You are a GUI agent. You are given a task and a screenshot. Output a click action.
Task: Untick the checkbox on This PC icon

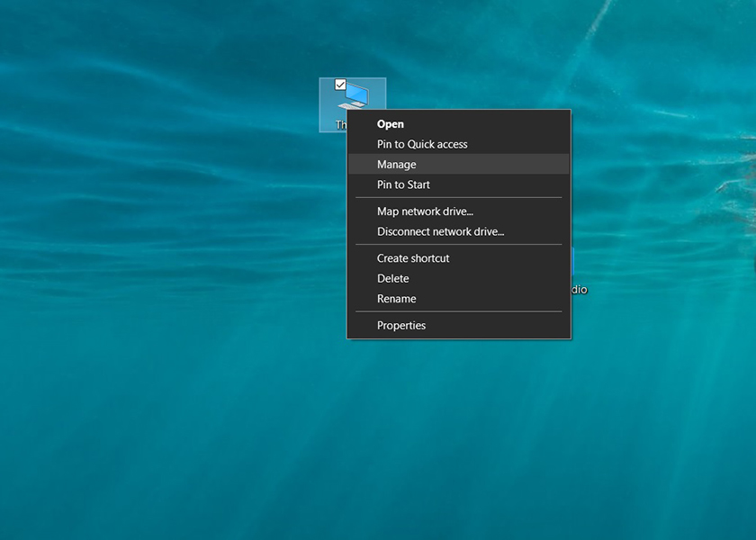340,85
